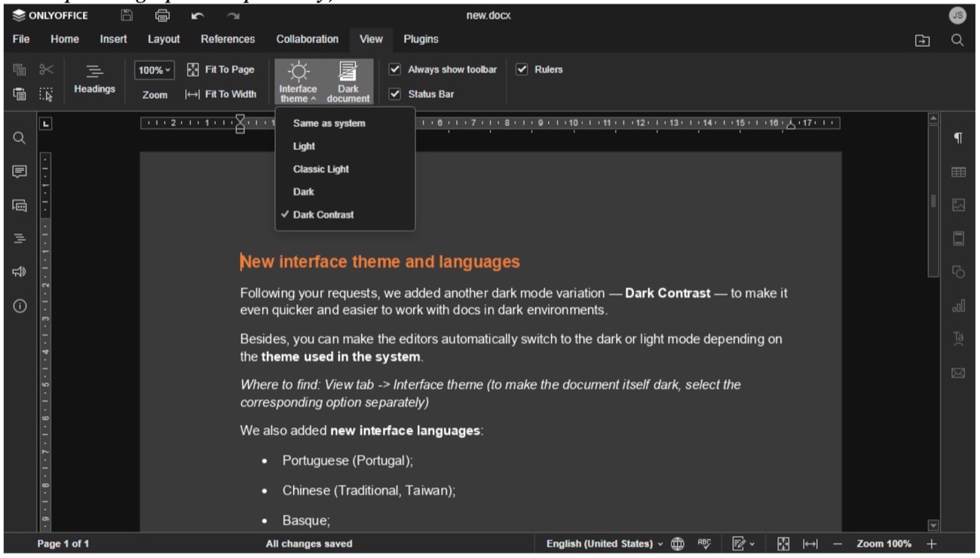This screenshot has height=558, width=980.
Task: Uncheck Always show toolbar checkbox
Action: point(394,69)
